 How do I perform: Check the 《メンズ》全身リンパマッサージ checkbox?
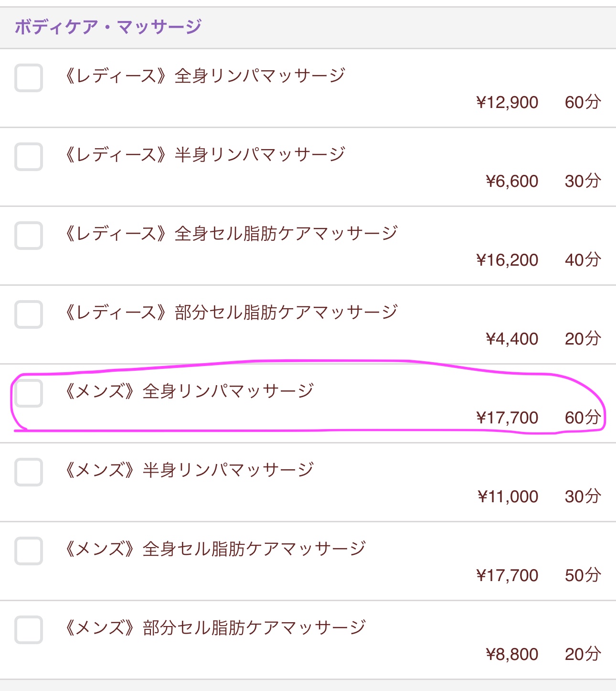(29, 393)
